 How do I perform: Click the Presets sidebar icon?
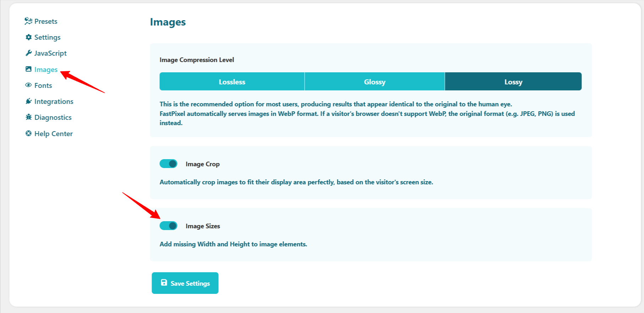pos(28,21)
